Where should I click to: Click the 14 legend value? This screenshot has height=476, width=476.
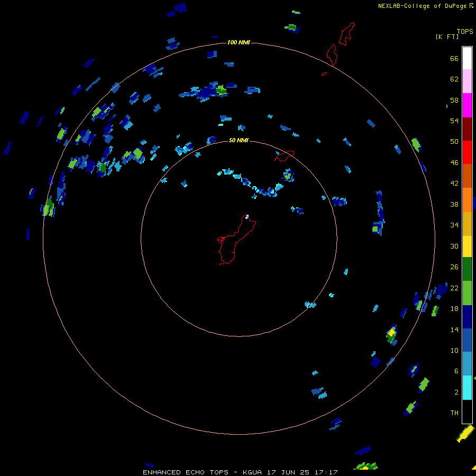[x=454, y=329]
